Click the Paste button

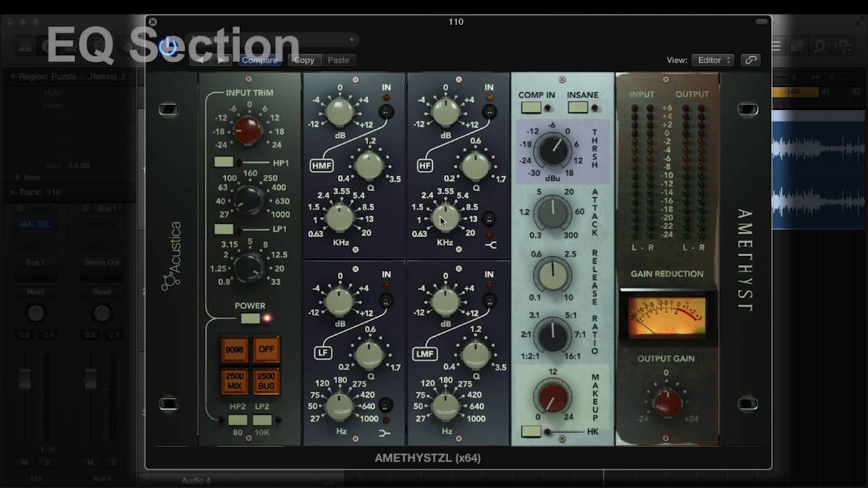click(x=338, y=60)
